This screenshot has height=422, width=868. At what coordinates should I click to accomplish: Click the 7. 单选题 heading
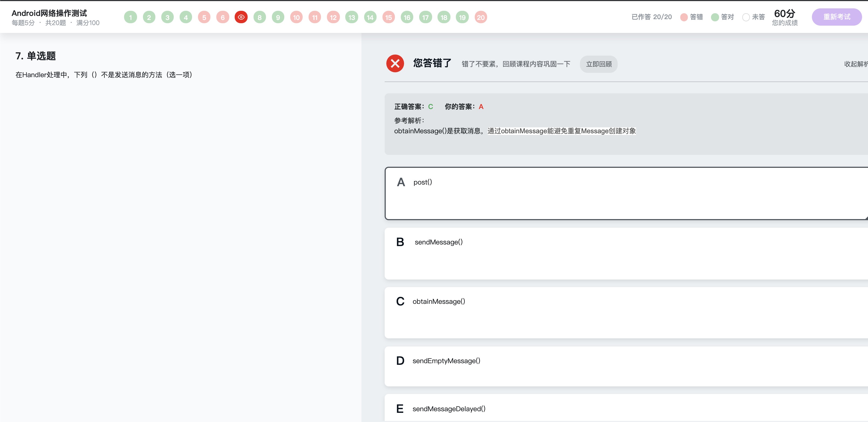coord(36,56)
